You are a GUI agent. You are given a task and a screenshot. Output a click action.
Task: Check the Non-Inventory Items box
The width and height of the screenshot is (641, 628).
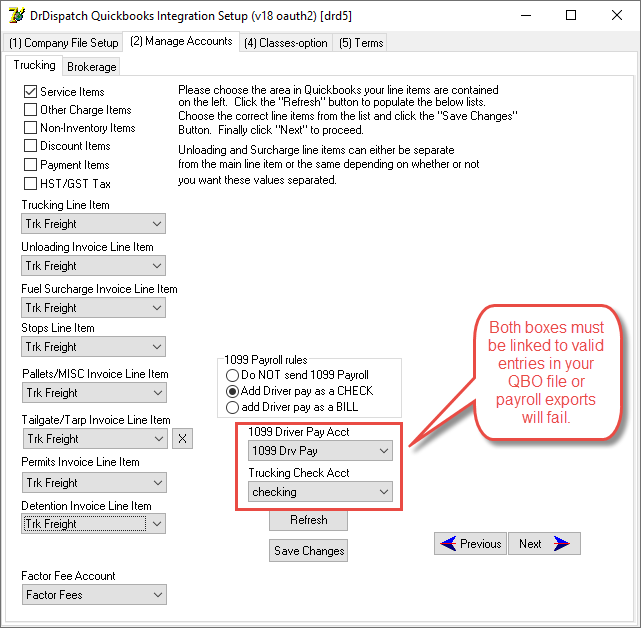pyautogui.click(x=30, y=128)
